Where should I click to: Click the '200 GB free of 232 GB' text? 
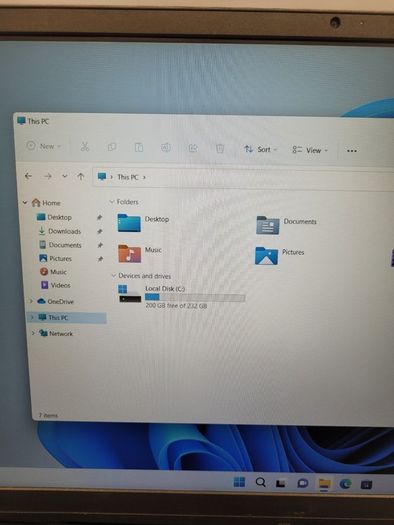click(176, 306)
